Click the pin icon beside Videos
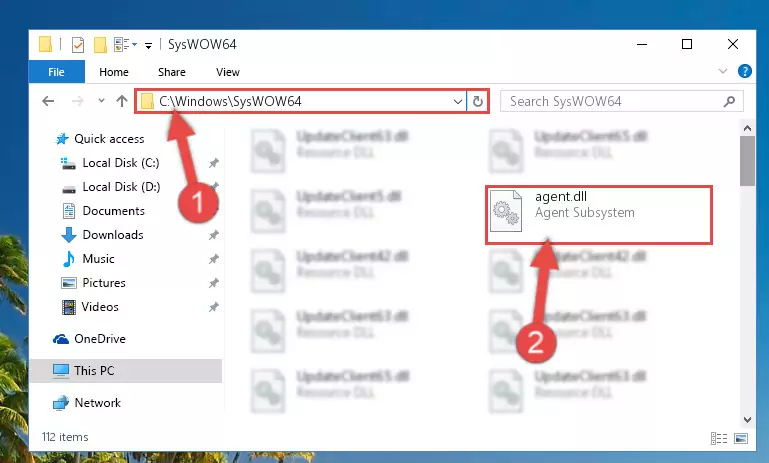Image resolution: width=769 pixels, height=463 pixels. coord(213,307)
